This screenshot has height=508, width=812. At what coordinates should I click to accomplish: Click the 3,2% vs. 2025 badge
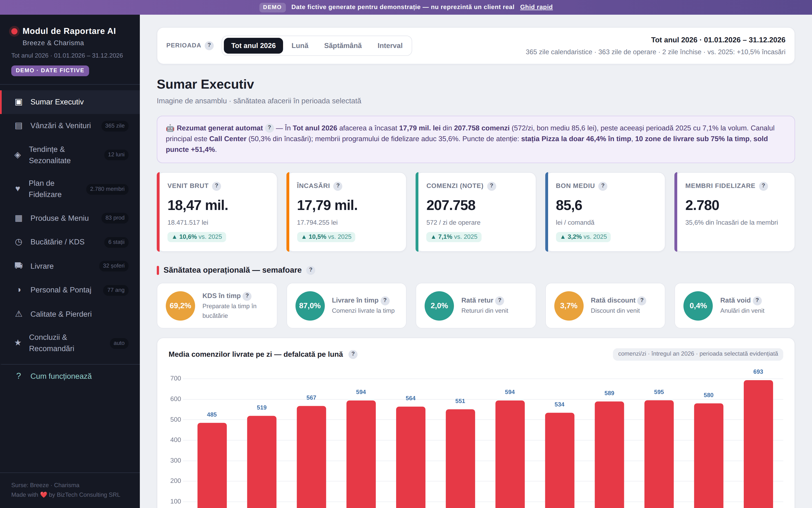tap(583, 237)
